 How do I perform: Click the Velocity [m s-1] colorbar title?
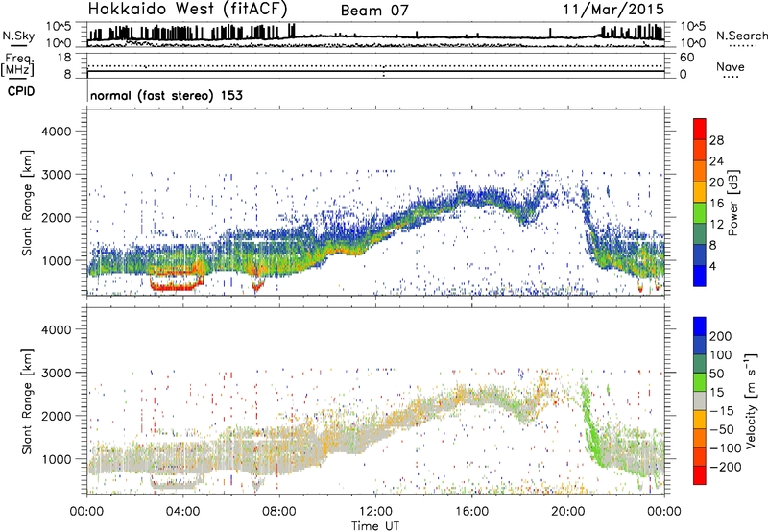point(751,401)
